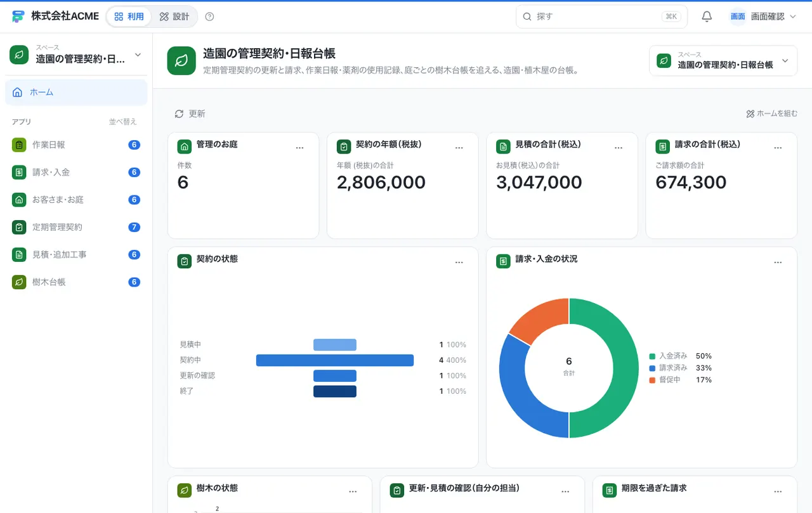
Task: Open the header スペース dropdown
Action: (723, 60)
